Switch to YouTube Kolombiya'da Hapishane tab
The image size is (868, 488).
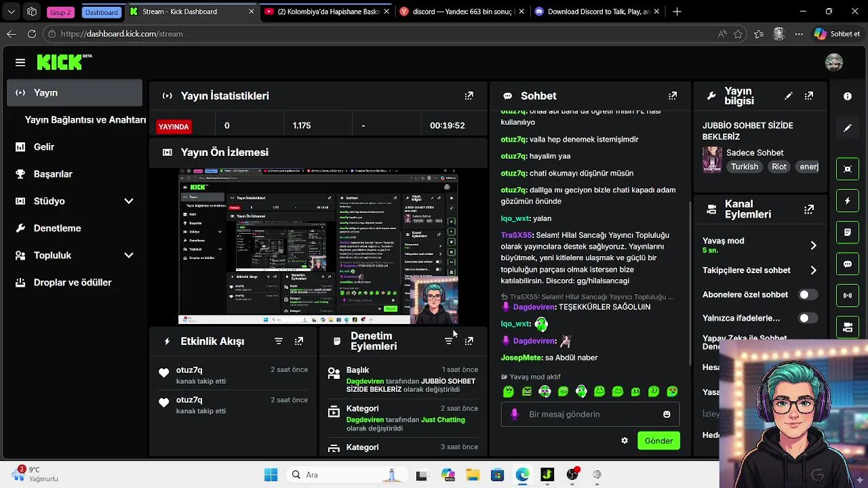tap(328, 12)
